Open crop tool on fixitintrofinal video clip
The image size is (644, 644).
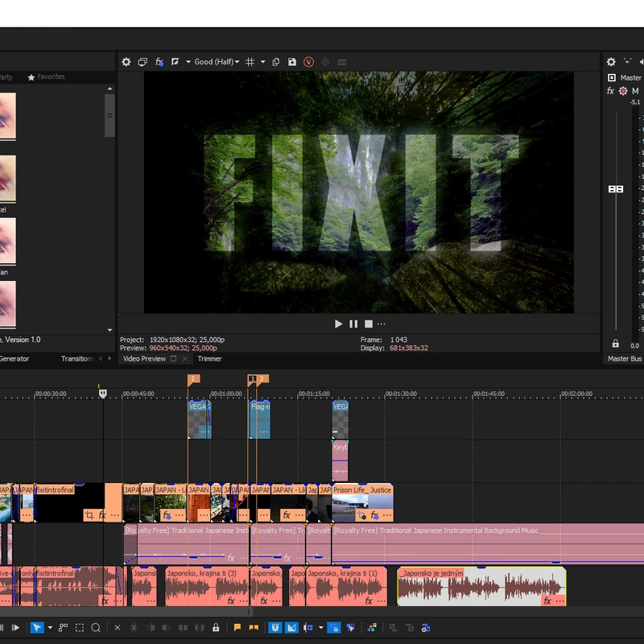click(89, 514)
